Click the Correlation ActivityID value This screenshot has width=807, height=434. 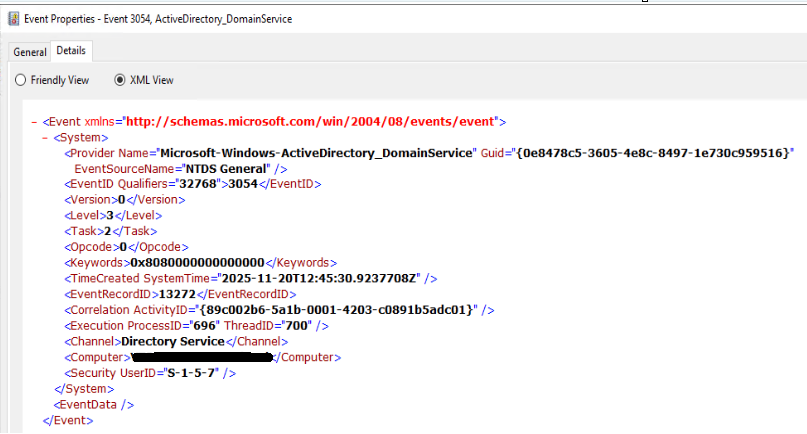tap(336, 310)
